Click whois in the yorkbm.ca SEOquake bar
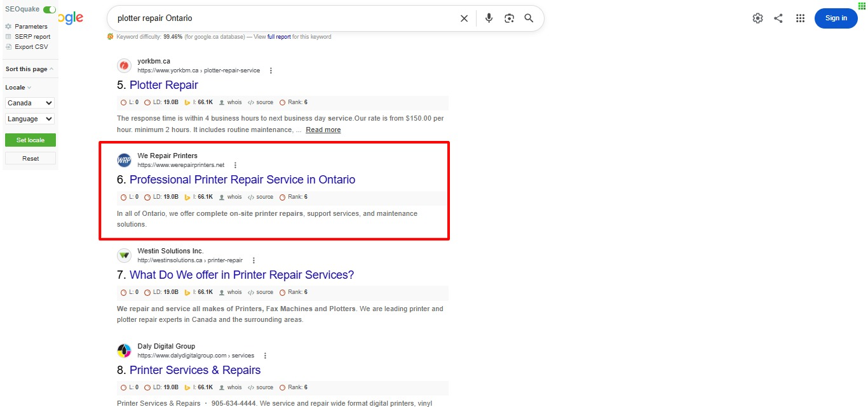This screenshot has height=407, width=868. click(230, 102)
